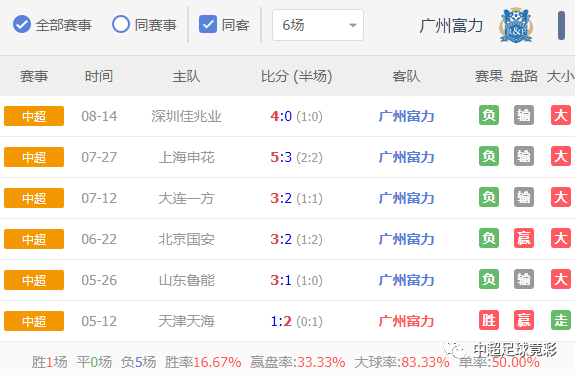This screenshot has width=575, height=375.
Task: Click green 负 result badge in 08-14 row
Action: 489,115
